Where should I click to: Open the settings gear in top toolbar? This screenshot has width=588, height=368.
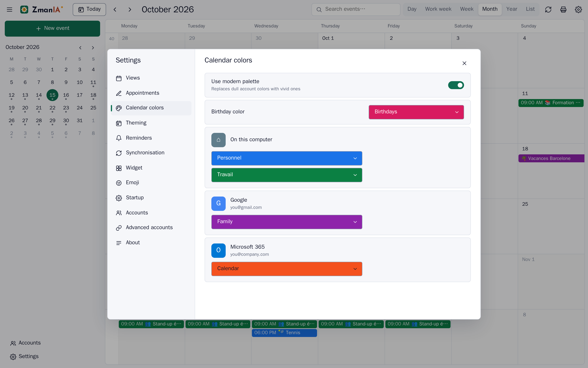point(578,10)
